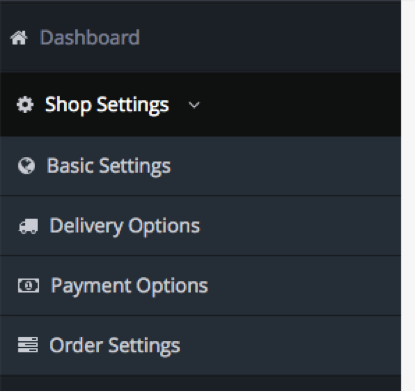
Task: Click the light gray strip beside the sidebar
Action: click(408, 196)
